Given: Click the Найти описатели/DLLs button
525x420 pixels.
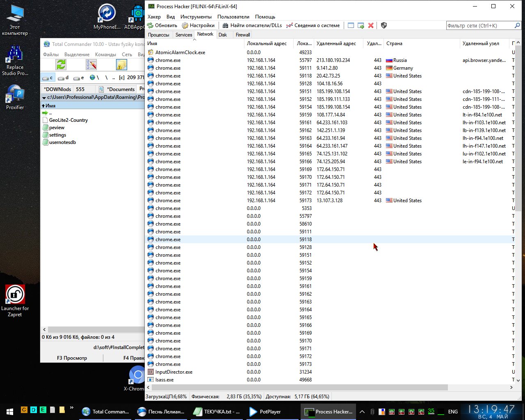Looking at the screenshot, I should [x=252, y=25].
